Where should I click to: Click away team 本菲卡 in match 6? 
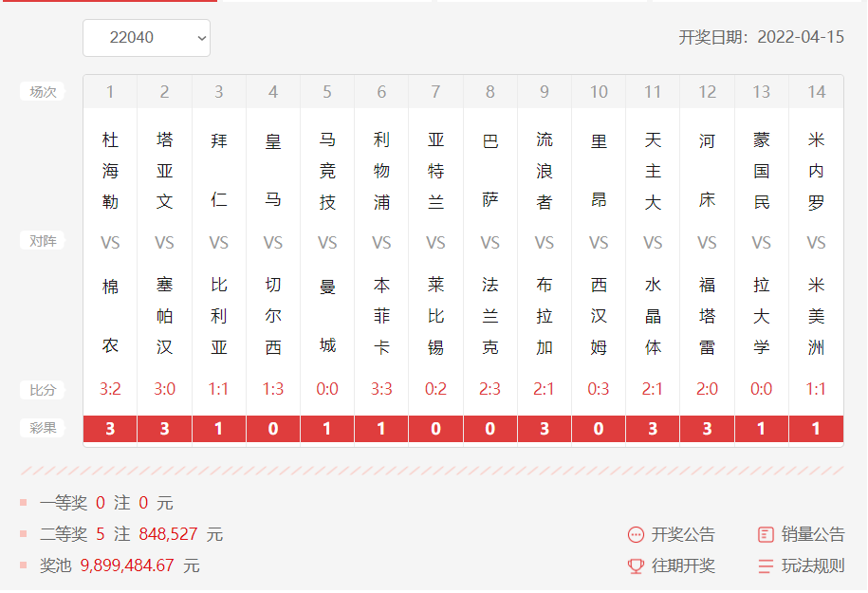[381, 316]
